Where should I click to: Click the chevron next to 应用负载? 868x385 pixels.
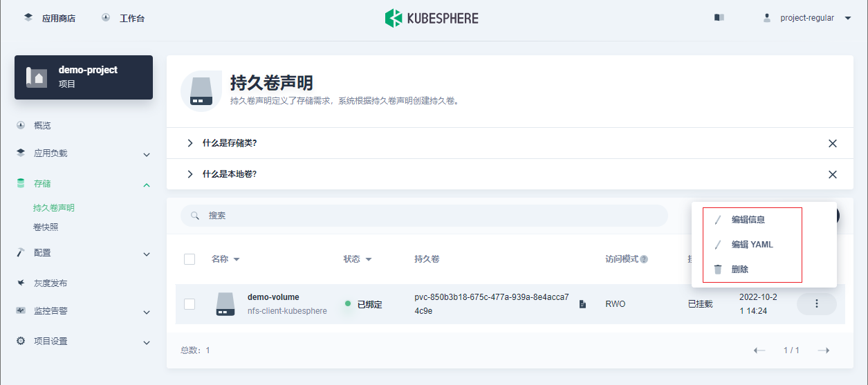pyautogui.click(x=147, y=154)
